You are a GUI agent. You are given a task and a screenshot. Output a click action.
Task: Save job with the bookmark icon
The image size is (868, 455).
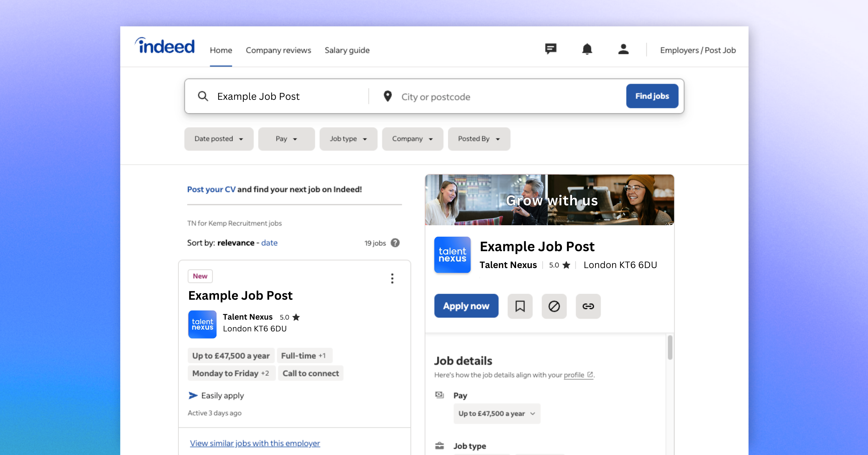tap(520, 306)
